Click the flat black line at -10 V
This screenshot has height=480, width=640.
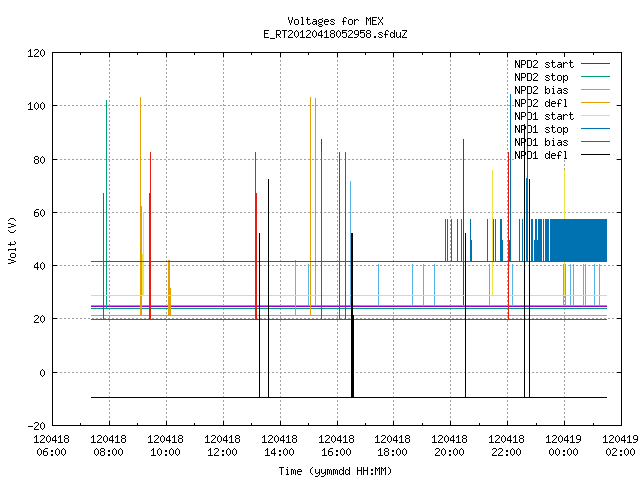[349, 397]
